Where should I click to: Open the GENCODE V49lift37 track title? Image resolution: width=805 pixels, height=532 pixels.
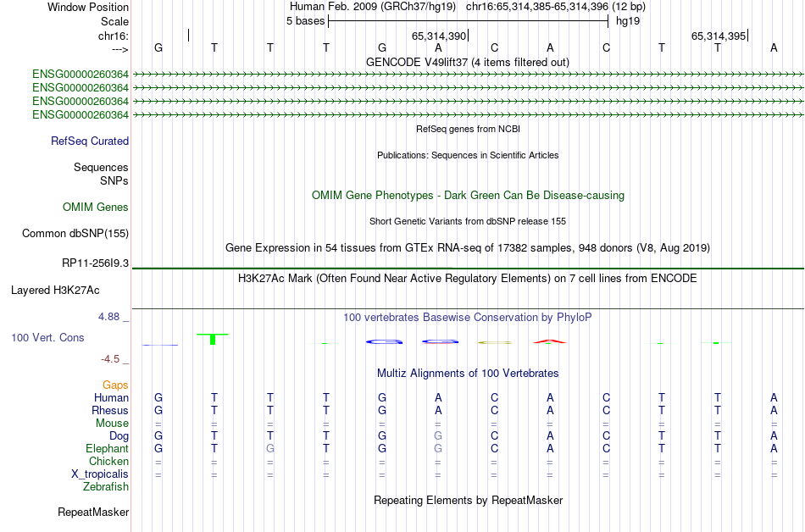click(468, 62)
